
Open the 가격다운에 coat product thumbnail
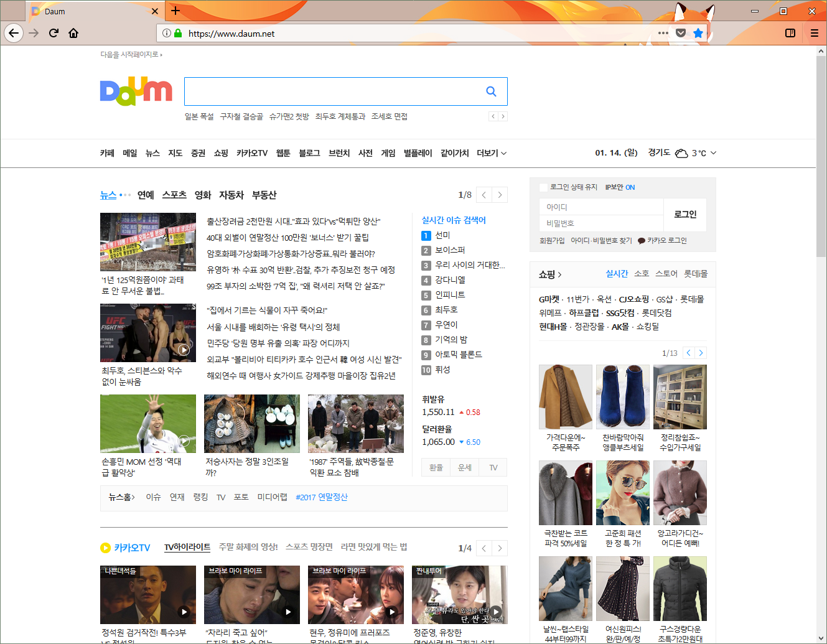point(566,397)
